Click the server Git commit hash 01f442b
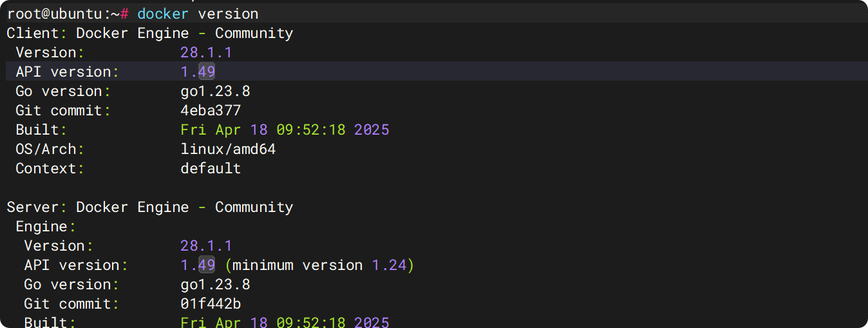The height and width of the screenshot is (328, 868). pyautogui.click(x=211, y=304)
